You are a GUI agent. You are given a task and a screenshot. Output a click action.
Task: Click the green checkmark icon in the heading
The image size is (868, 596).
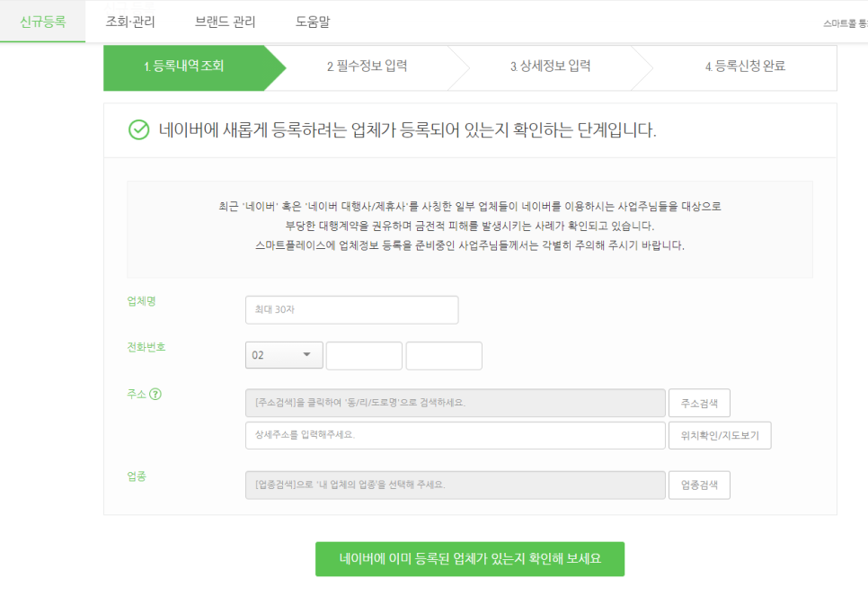pos(138,130)
